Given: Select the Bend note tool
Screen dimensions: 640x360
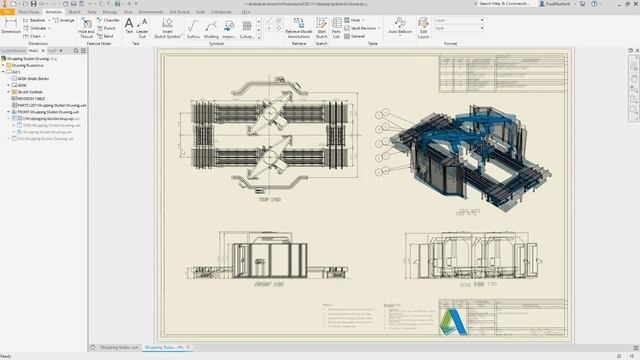Looking at the screenshot, I should pyautogui.click(x=105, y=36).
